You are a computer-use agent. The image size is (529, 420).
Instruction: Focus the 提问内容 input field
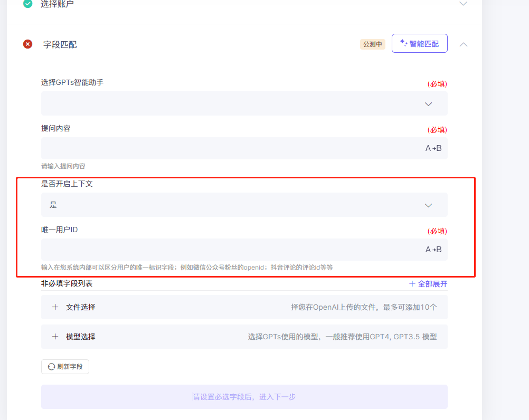[244, 148]
